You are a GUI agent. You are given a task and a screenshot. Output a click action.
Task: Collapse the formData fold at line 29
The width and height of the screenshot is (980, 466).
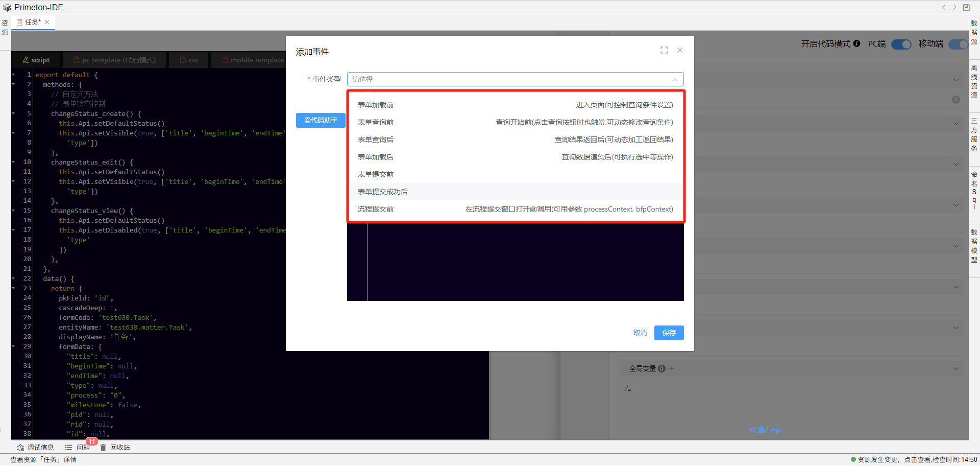(14, 346)
